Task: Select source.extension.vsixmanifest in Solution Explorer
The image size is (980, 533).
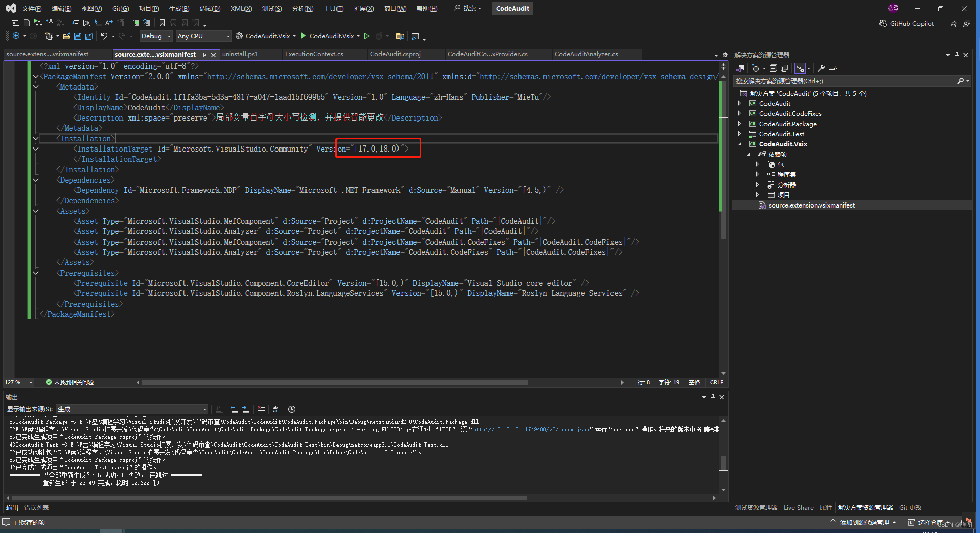Action: click(811, 205)
